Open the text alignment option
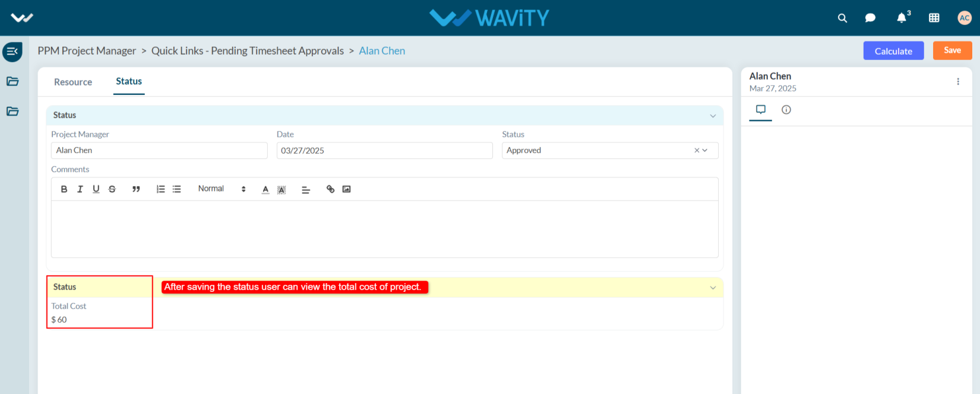 [306, 189]
